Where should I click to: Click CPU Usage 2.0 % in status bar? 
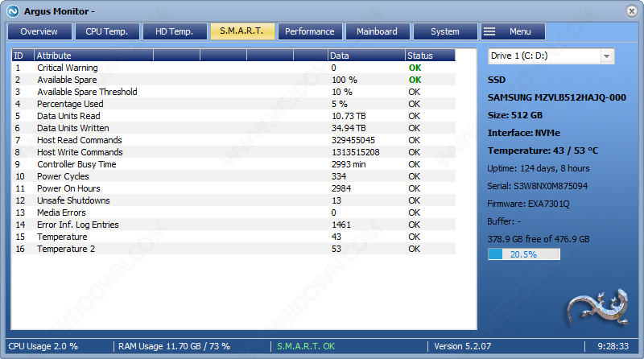point(43,346)
